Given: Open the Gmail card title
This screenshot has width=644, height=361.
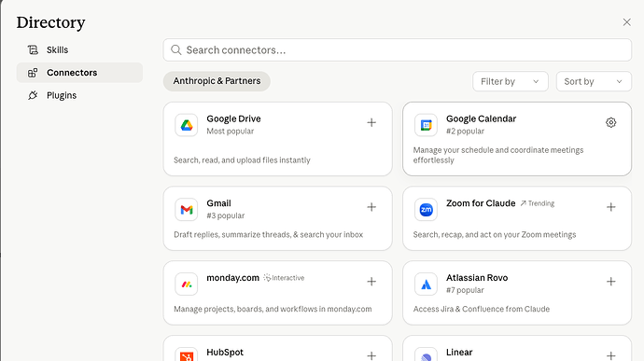Looking at the screenshot, I should (x=219, y=203).
